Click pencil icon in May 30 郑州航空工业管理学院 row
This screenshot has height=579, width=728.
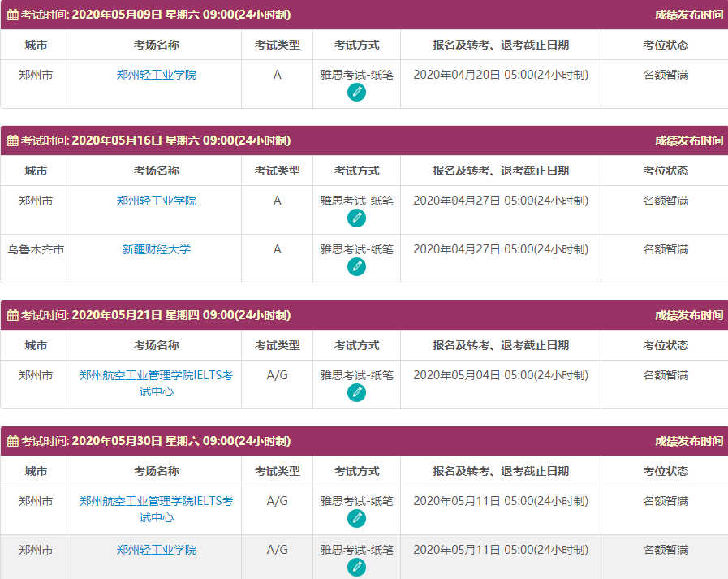tap(356, 519)
